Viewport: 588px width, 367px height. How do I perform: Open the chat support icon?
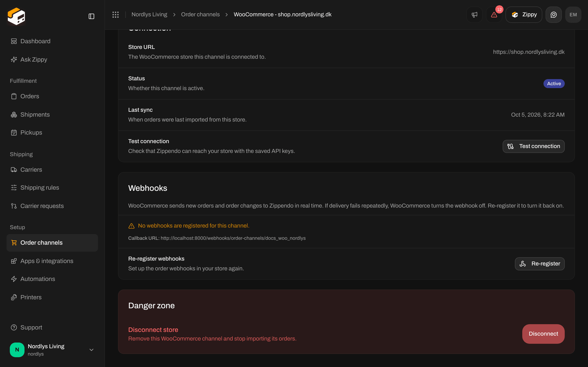553,14
